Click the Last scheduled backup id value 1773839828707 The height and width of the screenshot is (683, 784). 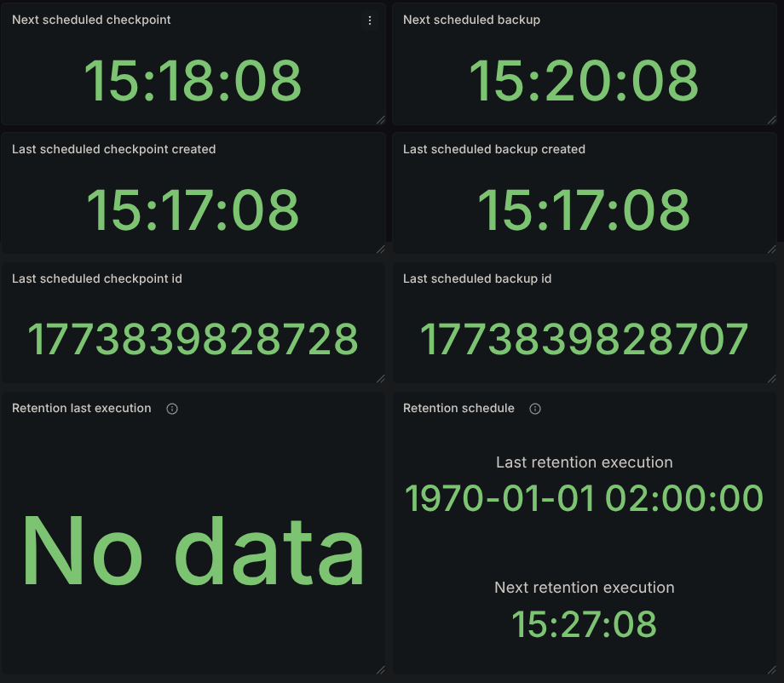pyautogui.click(x=585, y=337)
